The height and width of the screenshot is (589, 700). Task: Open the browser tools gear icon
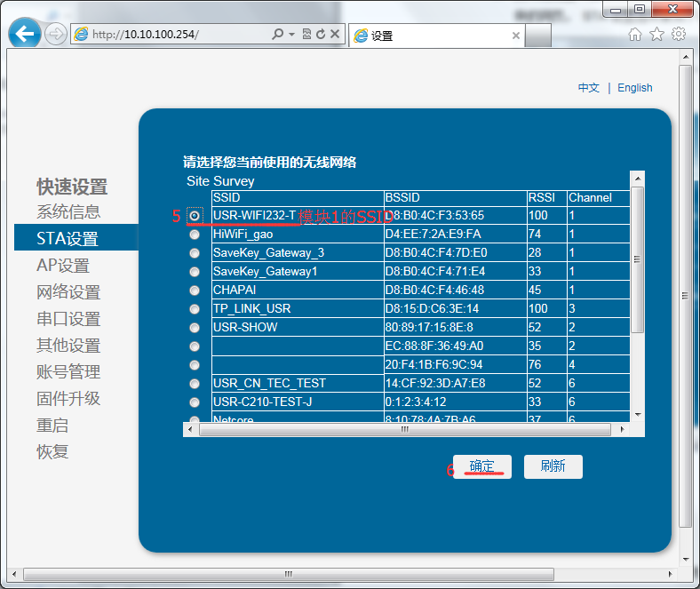tap(679, 35)
